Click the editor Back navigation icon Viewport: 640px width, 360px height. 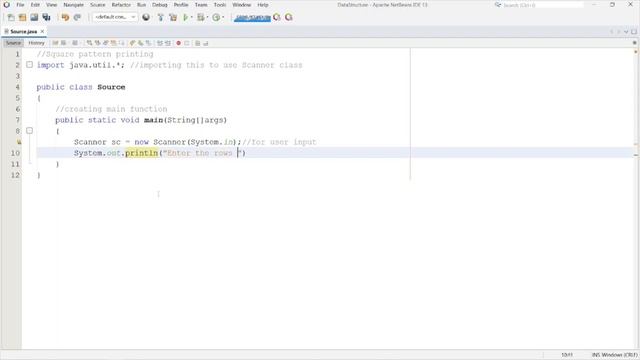point(64,43)
